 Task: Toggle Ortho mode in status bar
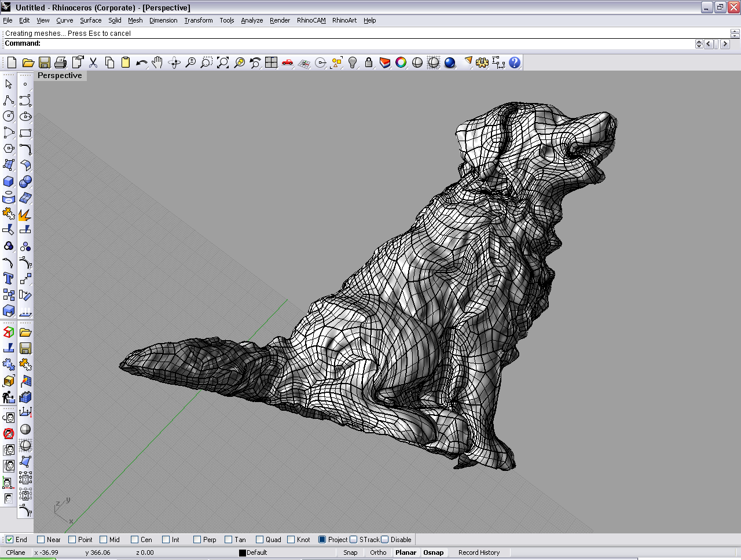click(x=378, y=552)
